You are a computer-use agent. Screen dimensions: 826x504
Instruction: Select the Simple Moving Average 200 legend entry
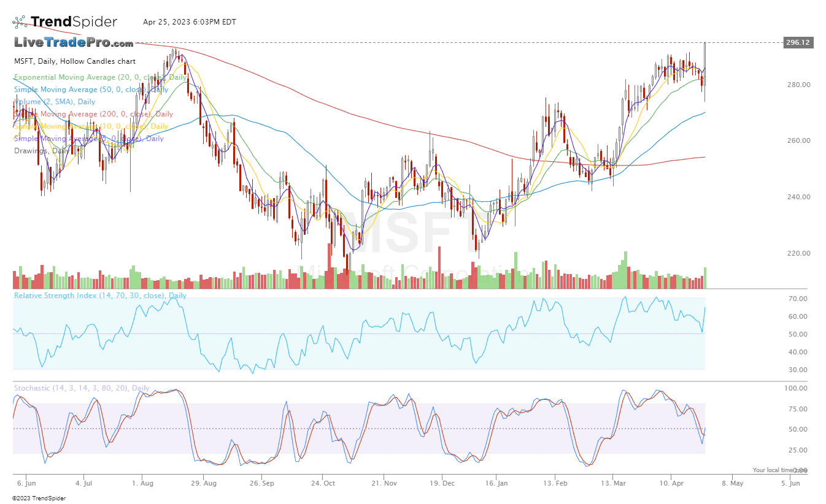pos(93,114)
